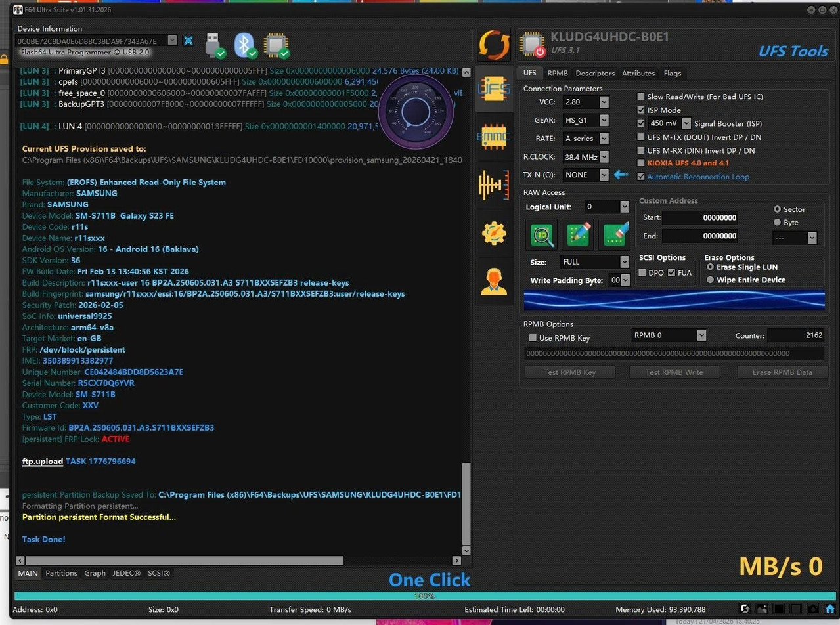Click the orange refresh arrows icon
The image size is (840, 625).
[x=494, y=45]
